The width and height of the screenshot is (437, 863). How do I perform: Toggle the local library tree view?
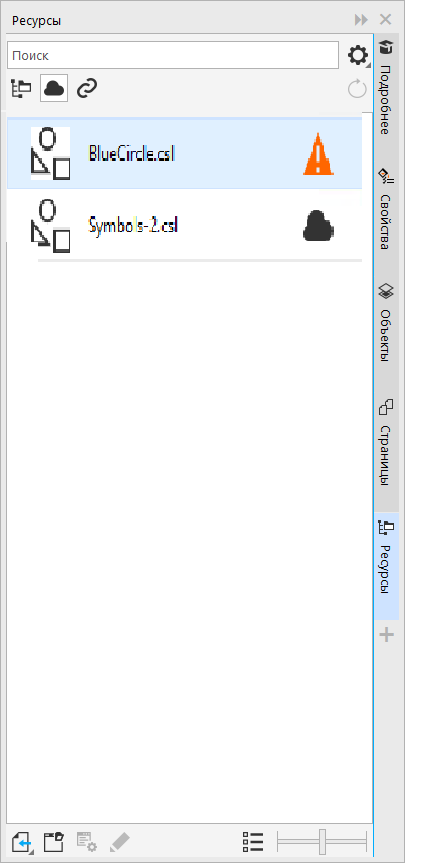[x=21, y=88]
